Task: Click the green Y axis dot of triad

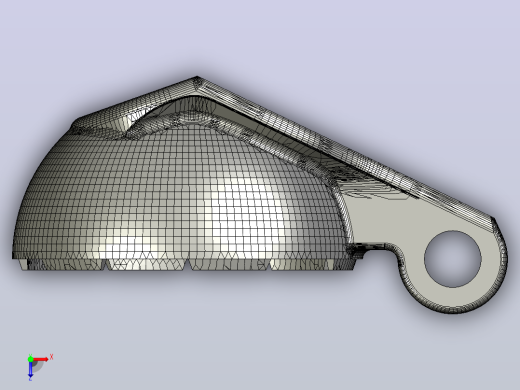Action: pos(30,359)
